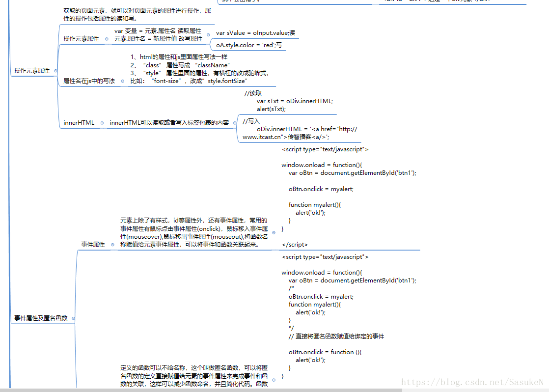Click the first window.onload = function(){ line

322,165
